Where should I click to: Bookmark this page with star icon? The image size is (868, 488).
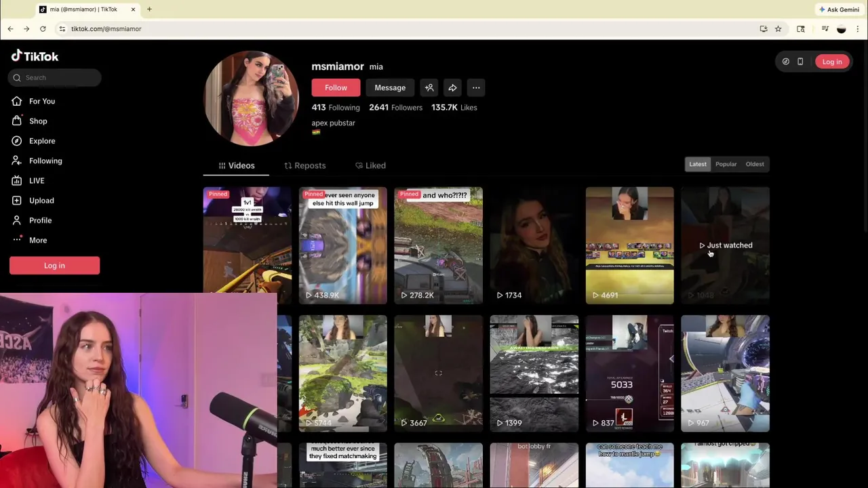click(778, 29)
